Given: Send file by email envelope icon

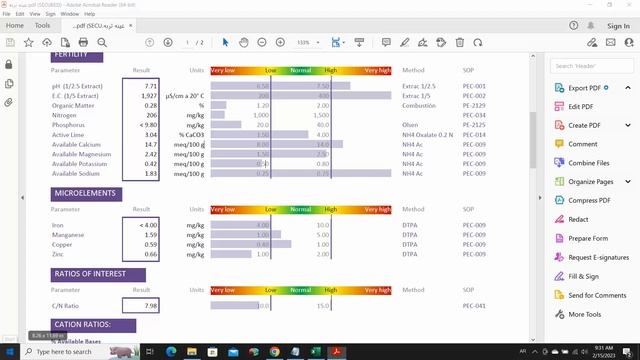Looking at the screenshot, I should (611, 42).
